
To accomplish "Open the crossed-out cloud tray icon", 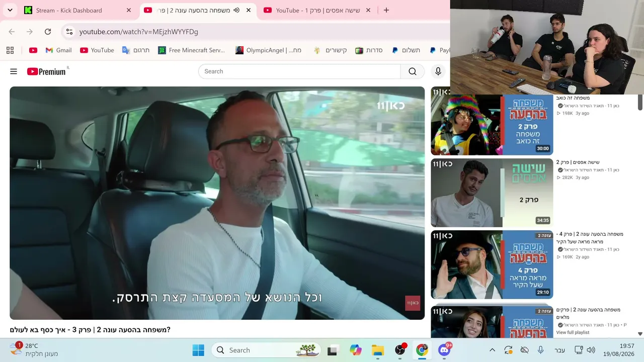I will tap(525, 350).
